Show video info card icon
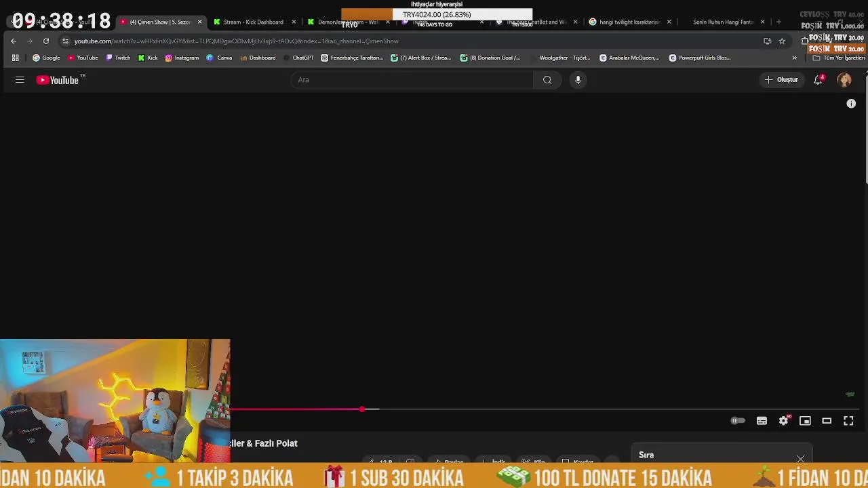This screenshot has height=488, width=868. click(851, 104)
